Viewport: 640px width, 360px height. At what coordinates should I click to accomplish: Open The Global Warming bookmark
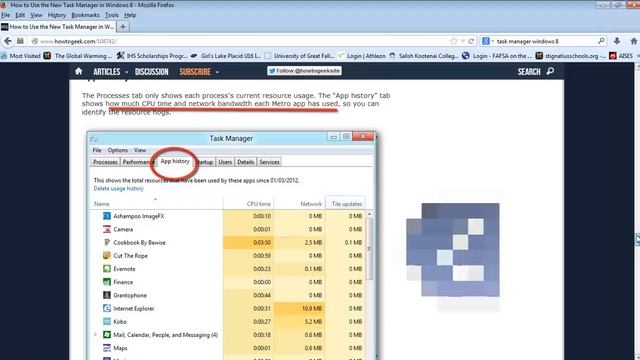(x=78, y=56)
